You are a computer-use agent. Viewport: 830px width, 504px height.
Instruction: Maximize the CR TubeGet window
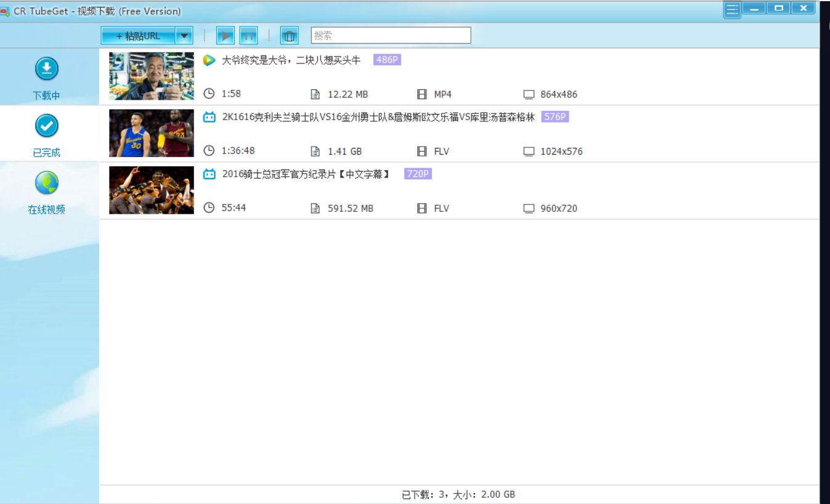779,8
